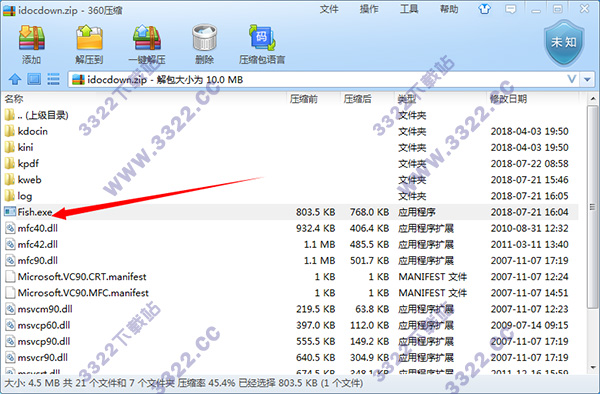Switch to list detail view button
600x394 pixels.
click(53, 80)
